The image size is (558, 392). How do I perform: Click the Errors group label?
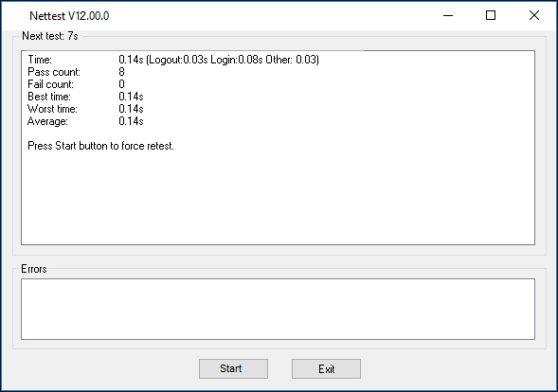coord(34,269)
